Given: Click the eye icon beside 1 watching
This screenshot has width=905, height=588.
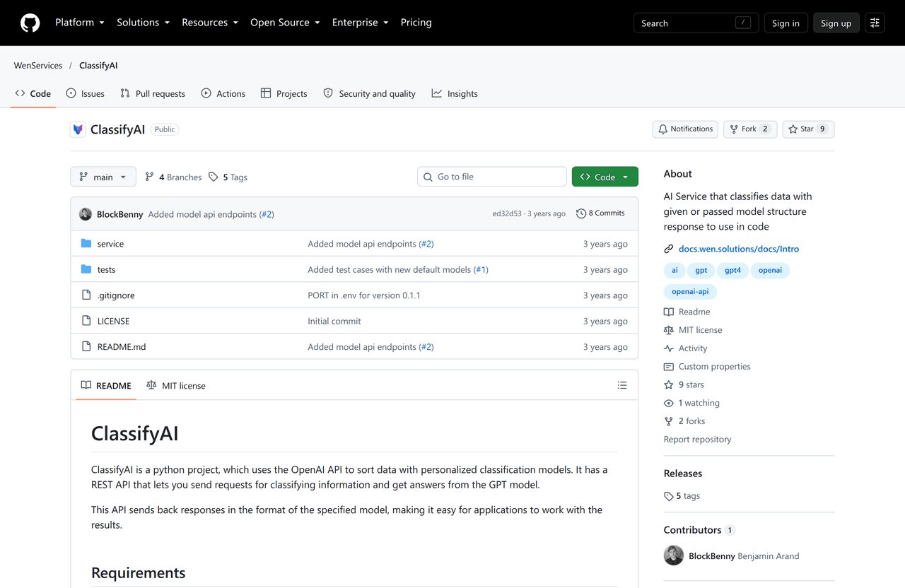Looking at the screenshot, I should [669, 403].
